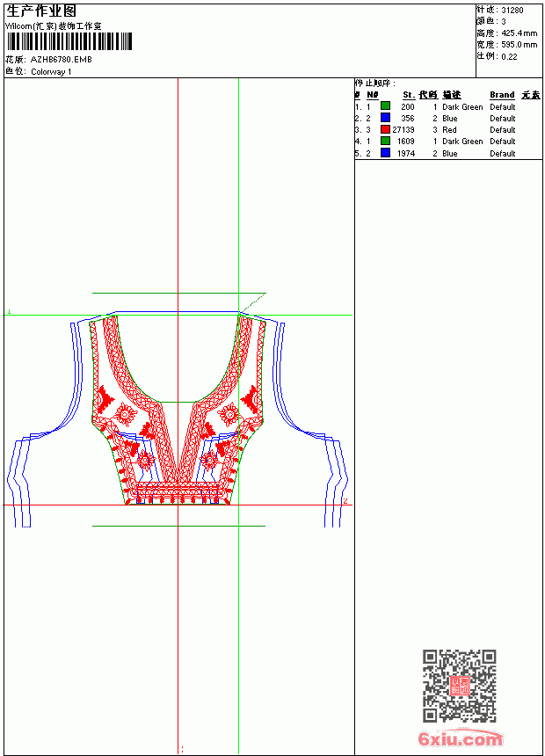The width and height of the screenshot is (545, 756).
Task: Click stitch count '27139' in row 3
Action: pos(403,130)
